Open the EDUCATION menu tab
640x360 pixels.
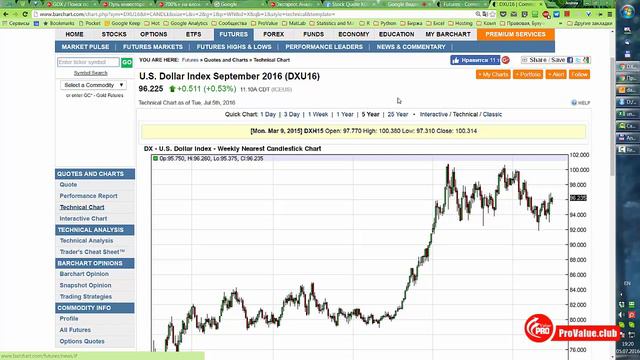click(396, 34)
